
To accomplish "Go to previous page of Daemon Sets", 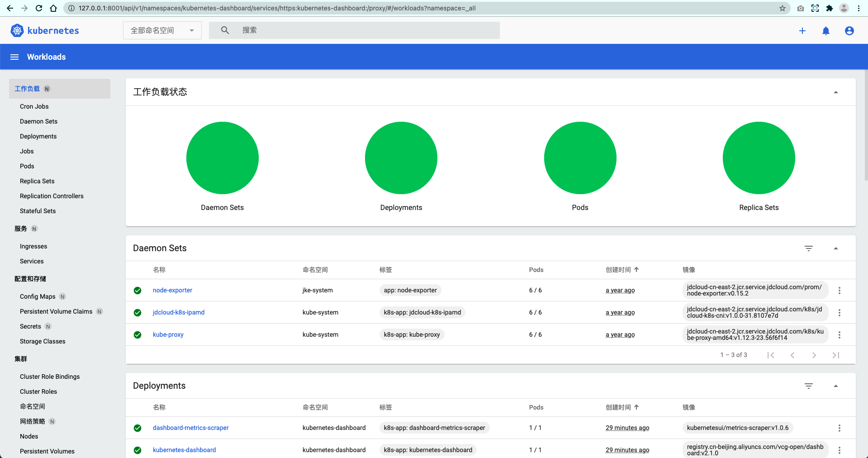I will [x=792, y=355].
